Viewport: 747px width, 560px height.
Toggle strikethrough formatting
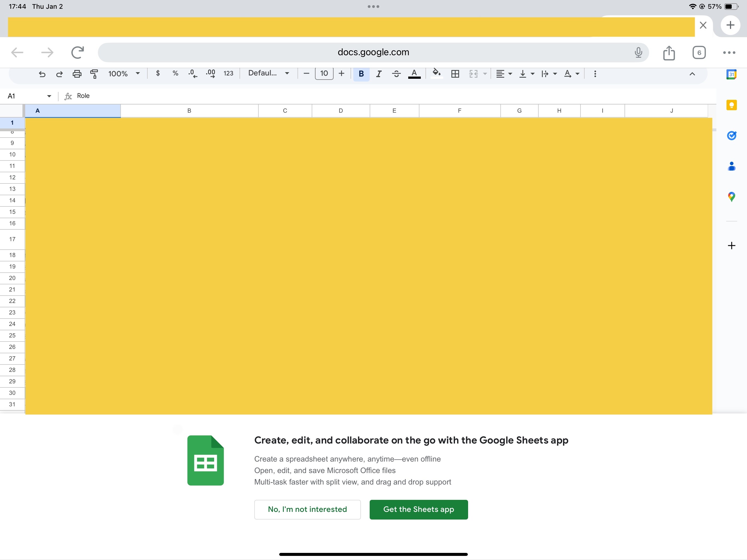coord(396,74)
